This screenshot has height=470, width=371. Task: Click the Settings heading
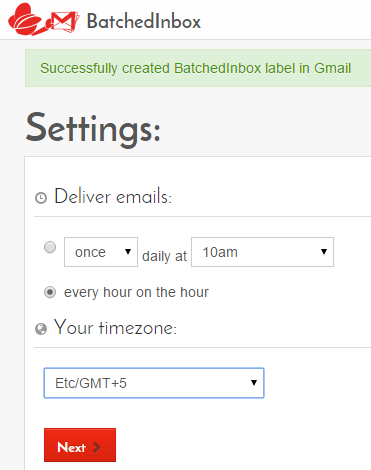[x=93, y=129]
